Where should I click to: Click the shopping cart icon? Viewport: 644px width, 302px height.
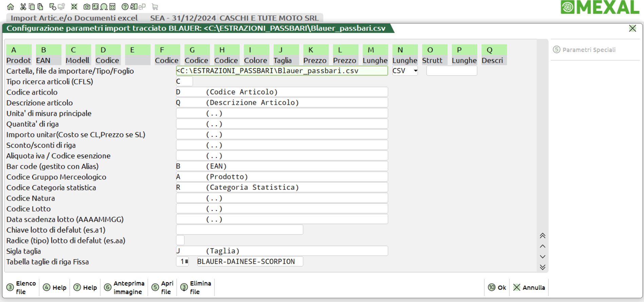[x=155, y=7]
